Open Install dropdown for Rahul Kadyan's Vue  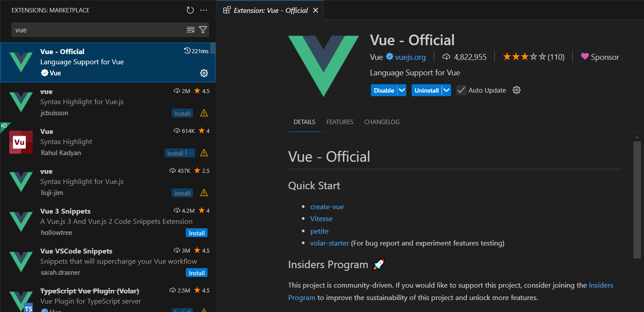(x=191, y=153)
